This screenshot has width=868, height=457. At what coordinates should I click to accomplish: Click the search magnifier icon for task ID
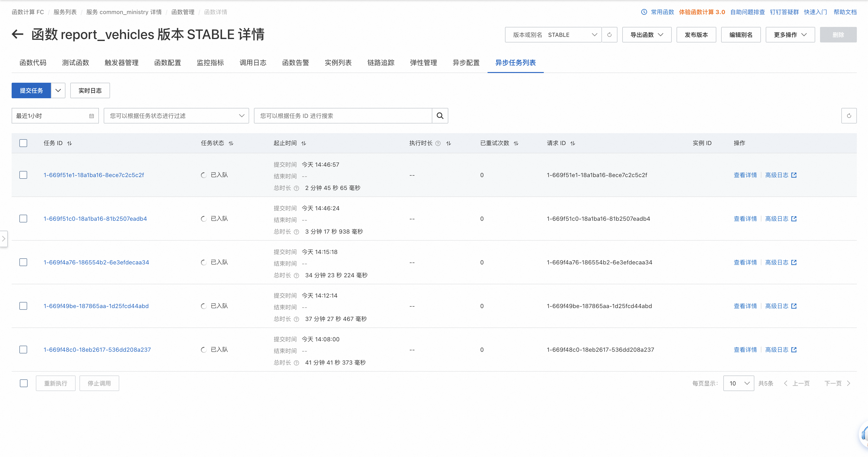point(440,116)
